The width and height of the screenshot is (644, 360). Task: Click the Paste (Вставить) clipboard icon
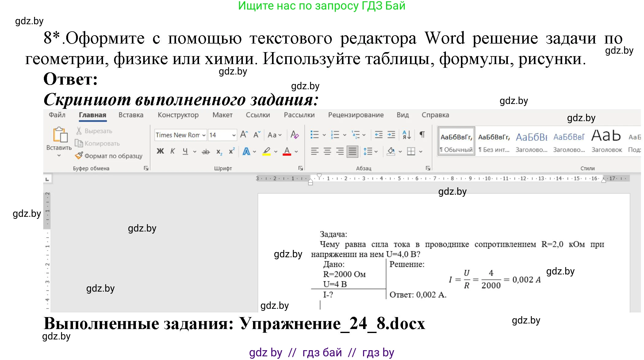coord(60,135)
